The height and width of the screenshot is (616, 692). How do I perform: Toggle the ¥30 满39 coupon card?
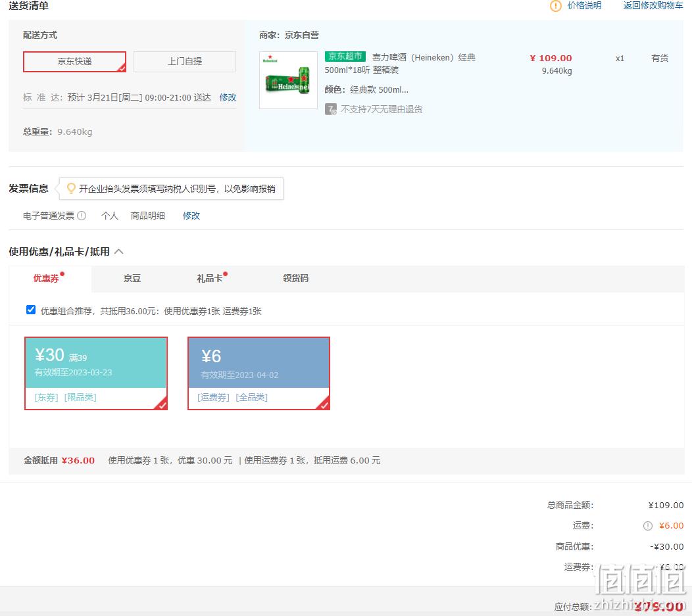click(96, 373)
